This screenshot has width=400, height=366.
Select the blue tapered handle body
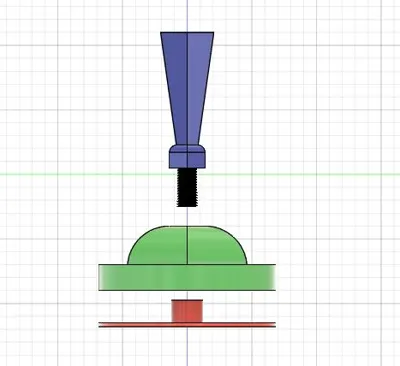187,88
